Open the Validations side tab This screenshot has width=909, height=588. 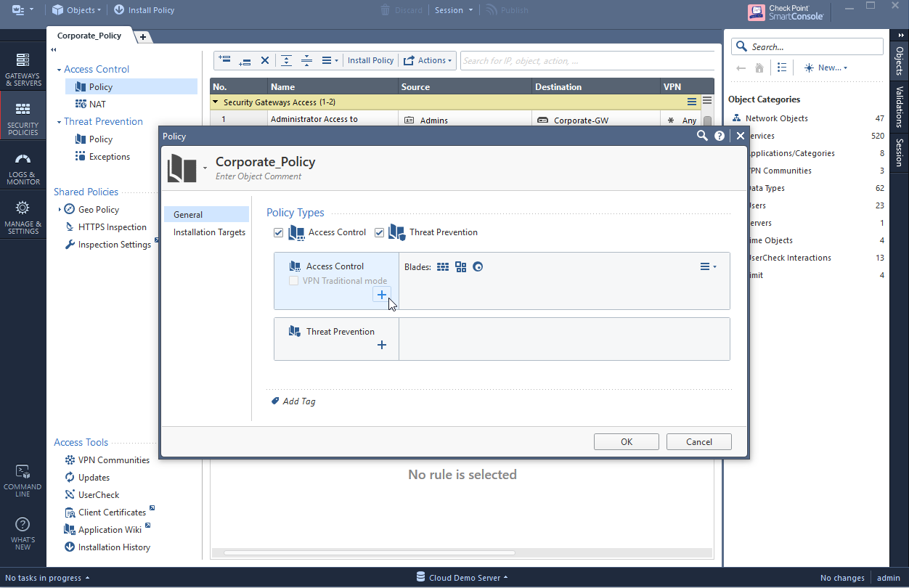point(900,107)
